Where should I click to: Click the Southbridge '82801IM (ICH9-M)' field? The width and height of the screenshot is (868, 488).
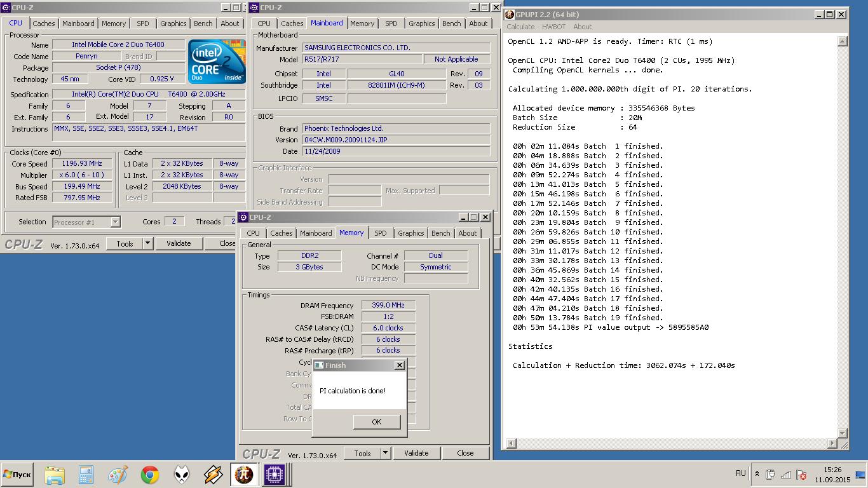(x=396, y=85)
